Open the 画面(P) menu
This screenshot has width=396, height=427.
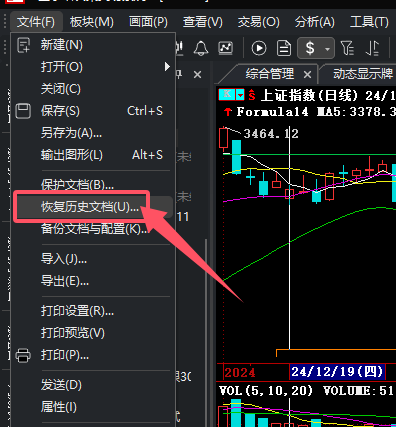[148, 22]
